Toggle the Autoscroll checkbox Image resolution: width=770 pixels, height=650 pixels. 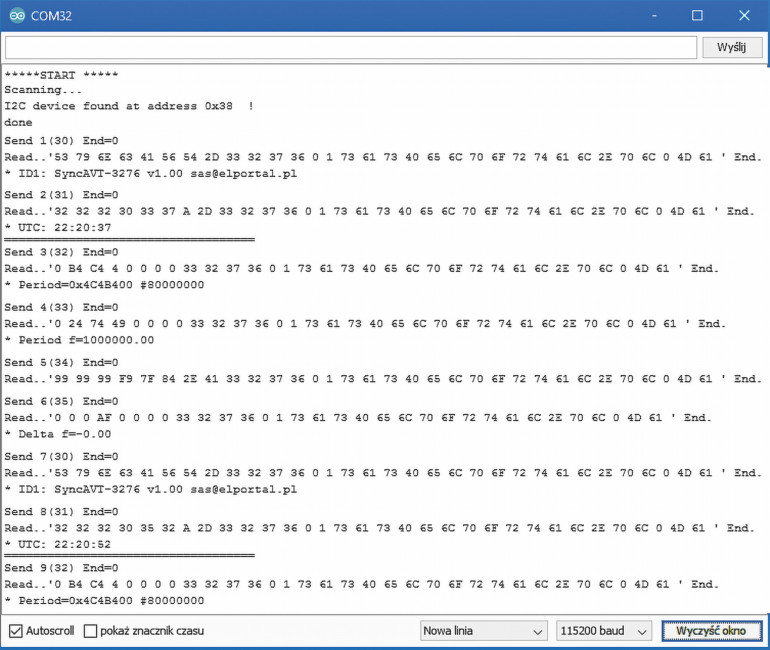pyautogui.click(x=16, y=631)
